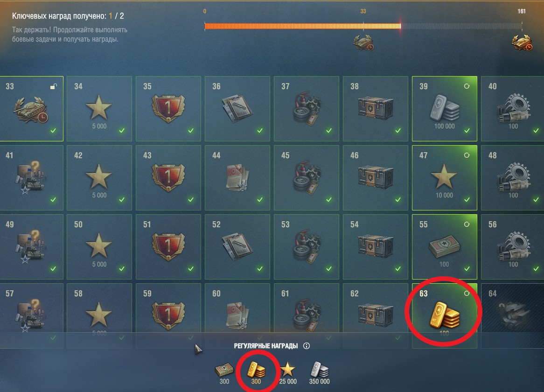Click the info icon beside Регулярные награды
Screen dimensions: 544x392
[x=307, y=346]
